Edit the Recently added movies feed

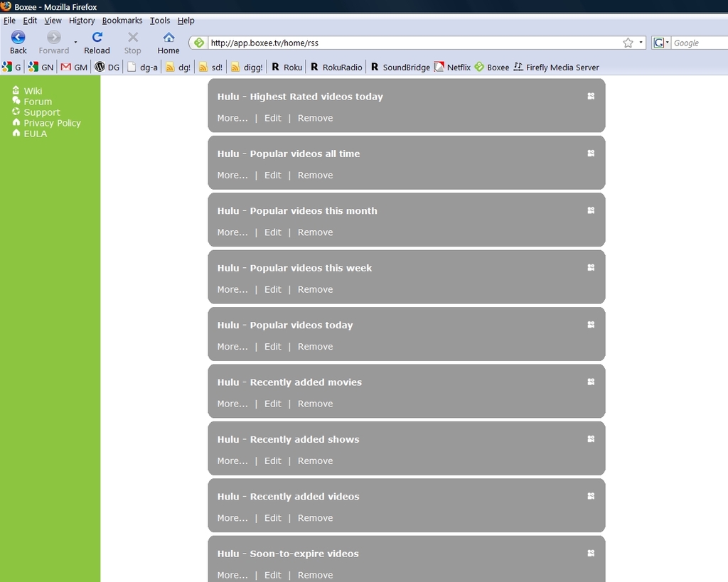click(x=272, y=404)
